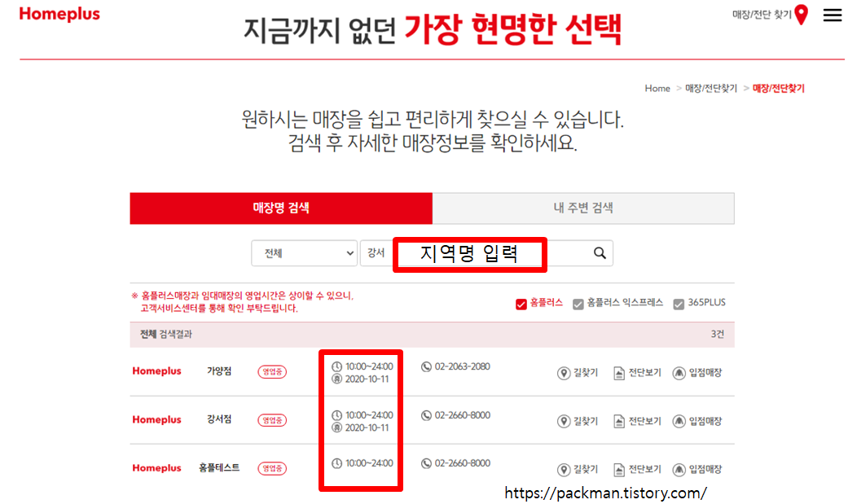
Task: Click the phone icon beside 02-2660-8000 for 강서점
Action: point(426,415)
